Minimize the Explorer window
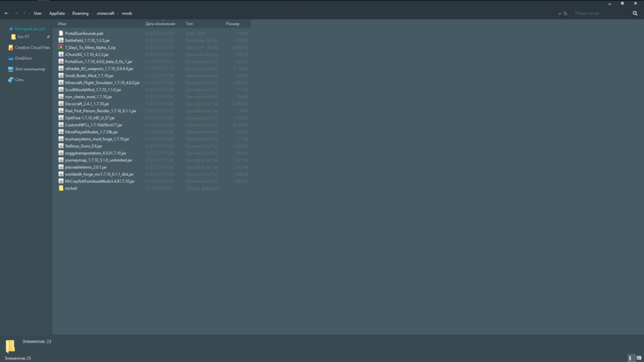The height and width of the screenshot is (362, 644). tap(609, 3)
